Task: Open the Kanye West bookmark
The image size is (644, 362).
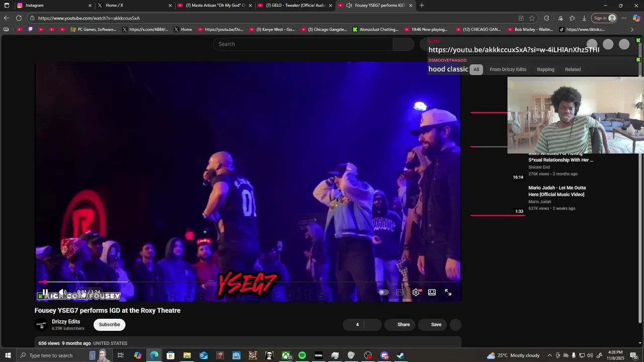Action: (x=272, y=30)
